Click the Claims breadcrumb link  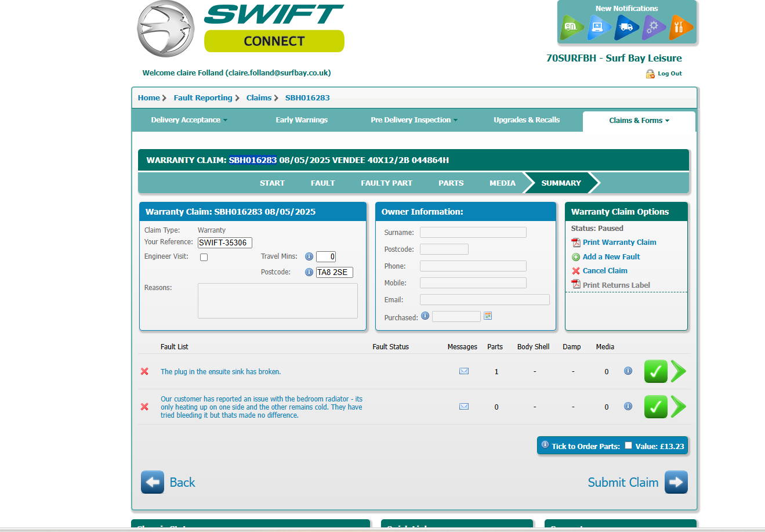click(259, 98)
